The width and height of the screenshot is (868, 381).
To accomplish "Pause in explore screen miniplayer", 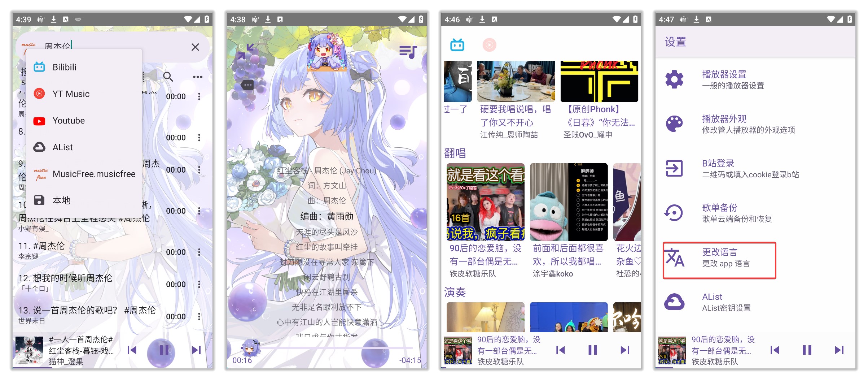I will coord(593,350).
